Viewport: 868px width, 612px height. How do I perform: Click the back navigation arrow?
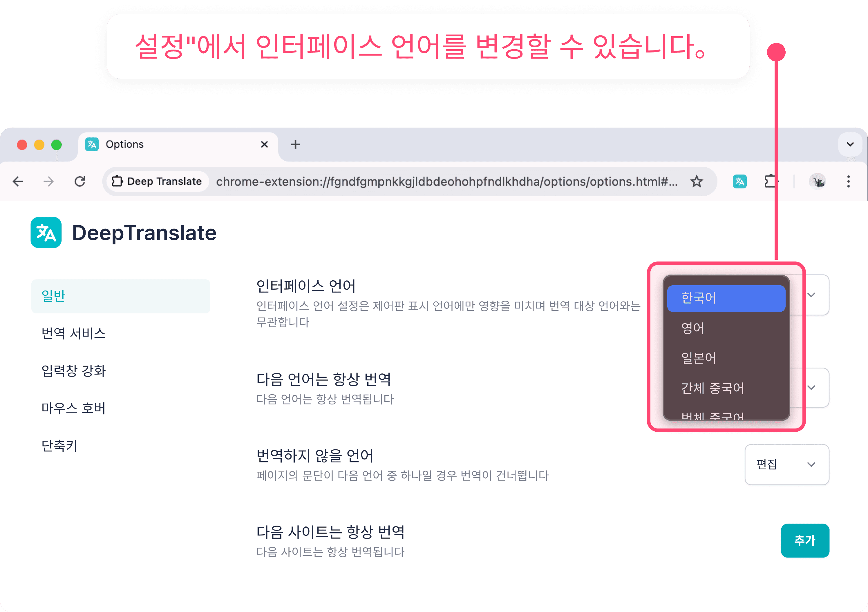click(x=18, y=182)
